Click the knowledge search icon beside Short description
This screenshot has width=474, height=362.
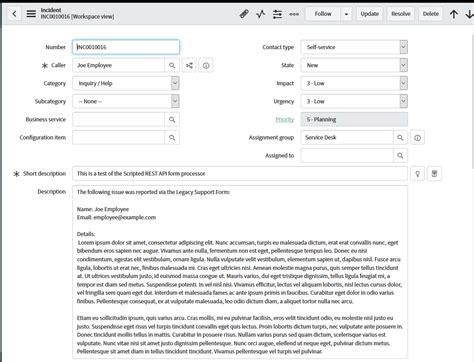(434, 173)
